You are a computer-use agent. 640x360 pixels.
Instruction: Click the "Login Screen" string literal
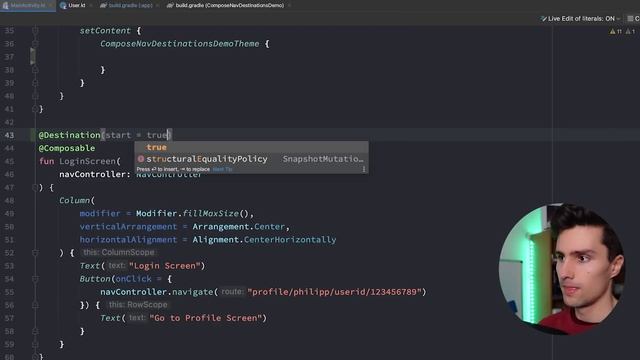(164, 266)
